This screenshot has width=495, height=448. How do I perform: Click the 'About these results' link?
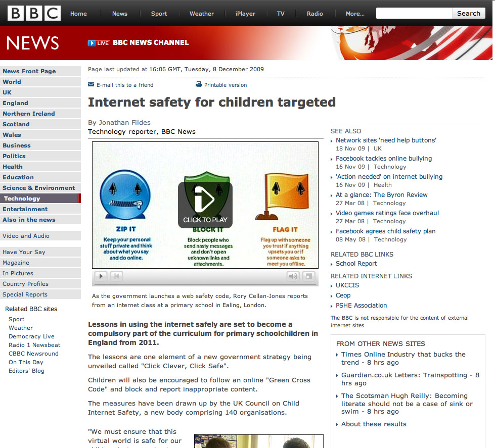[x=373, y=424]
